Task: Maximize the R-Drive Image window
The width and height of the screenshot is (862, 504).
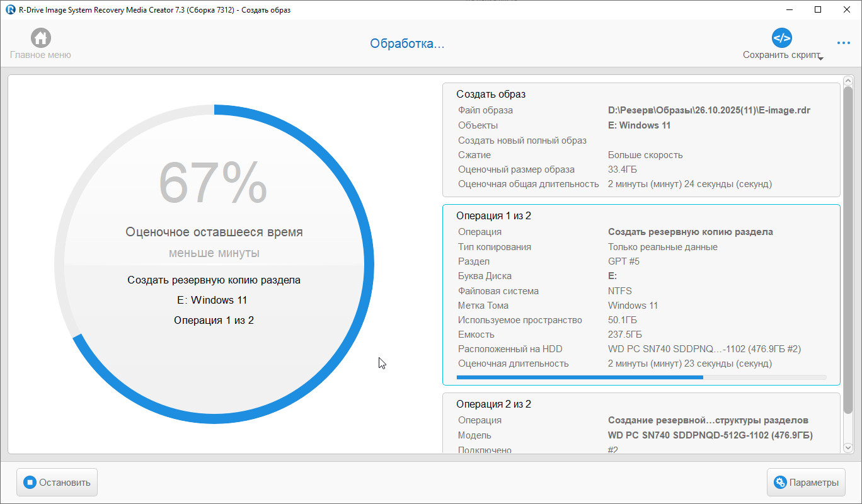Action: (818, 9)
